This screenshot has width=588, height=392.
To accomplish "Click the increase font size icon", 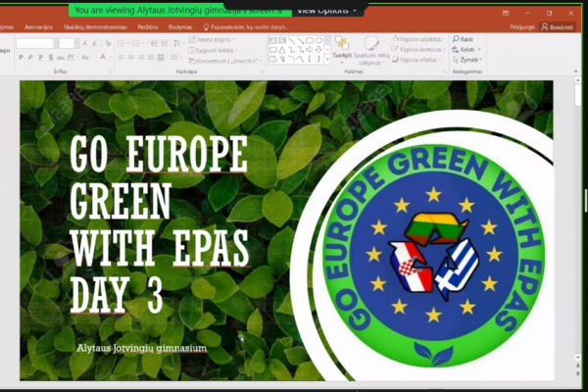I will [x=85, y=43].
